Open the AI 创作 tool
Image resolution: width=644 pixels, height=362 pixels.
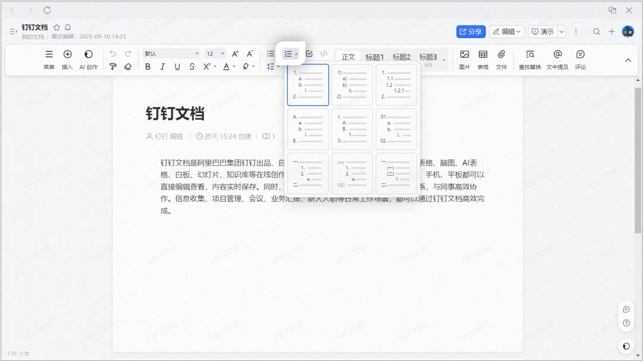coord(88,60)
